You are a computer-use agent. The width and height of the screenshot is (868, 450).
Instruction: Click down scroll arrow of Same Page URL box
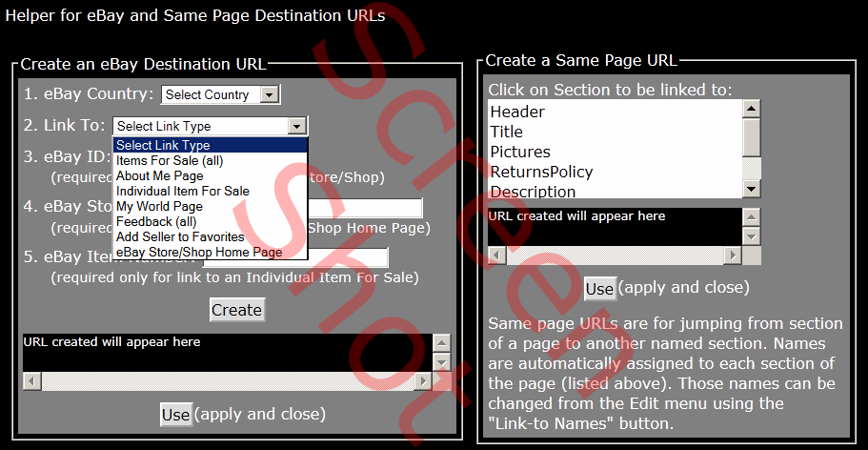pos(751,236)
